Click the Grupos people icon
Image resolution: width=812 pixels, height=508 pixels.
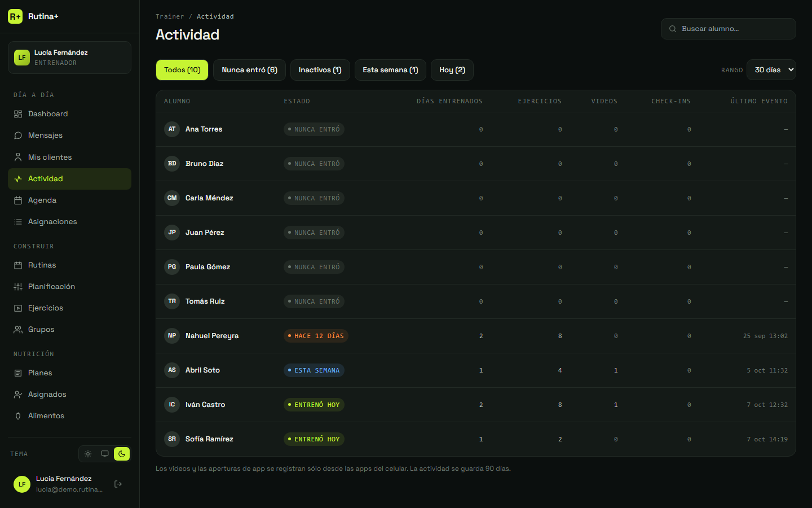click(x=18, y=330)
